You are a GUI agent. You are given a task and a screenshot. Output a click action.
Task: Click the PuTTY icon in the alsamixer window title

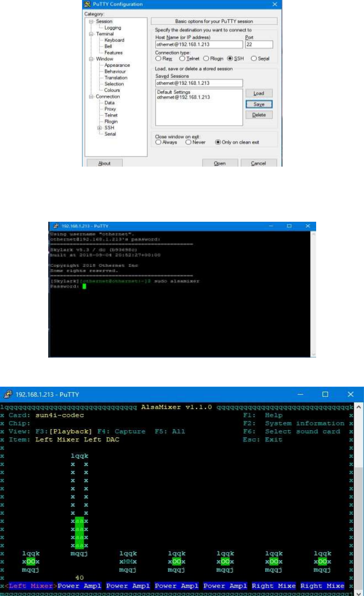tap(9, 394)
